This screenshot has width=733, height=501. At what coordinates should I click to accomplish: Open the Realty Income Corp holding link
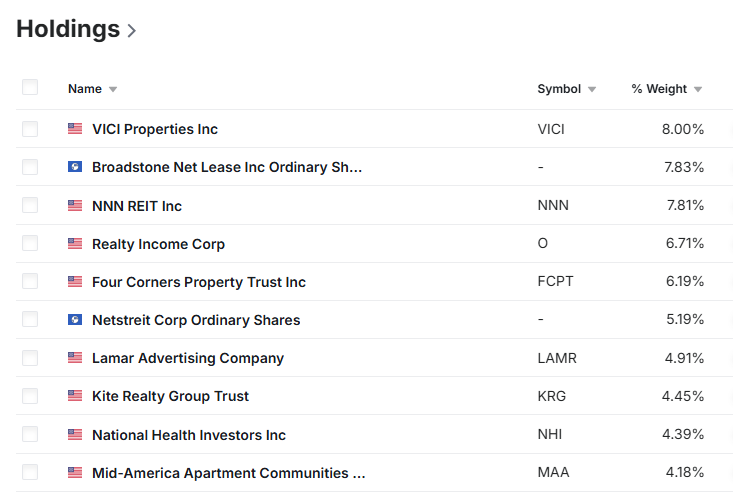click(x=158, y=244)
